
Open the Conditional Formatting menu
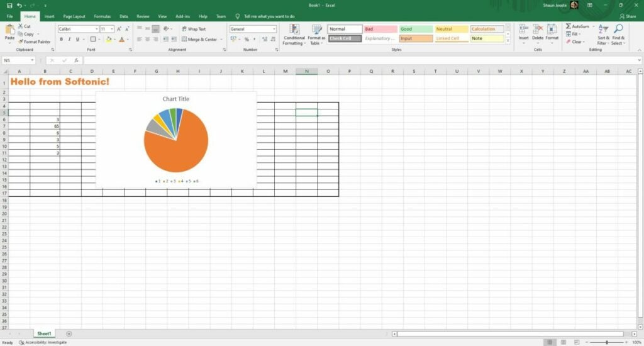(294, 35)
